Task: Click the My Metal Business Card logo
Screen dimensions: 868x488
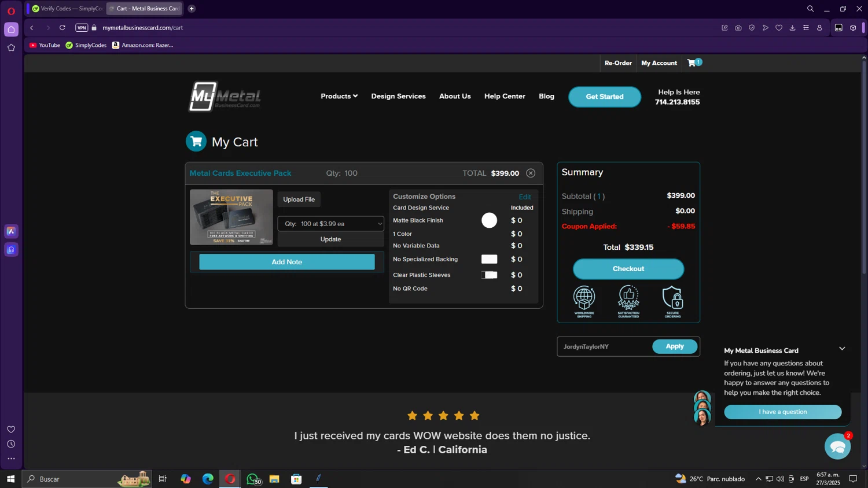Action: coord(225,96)
